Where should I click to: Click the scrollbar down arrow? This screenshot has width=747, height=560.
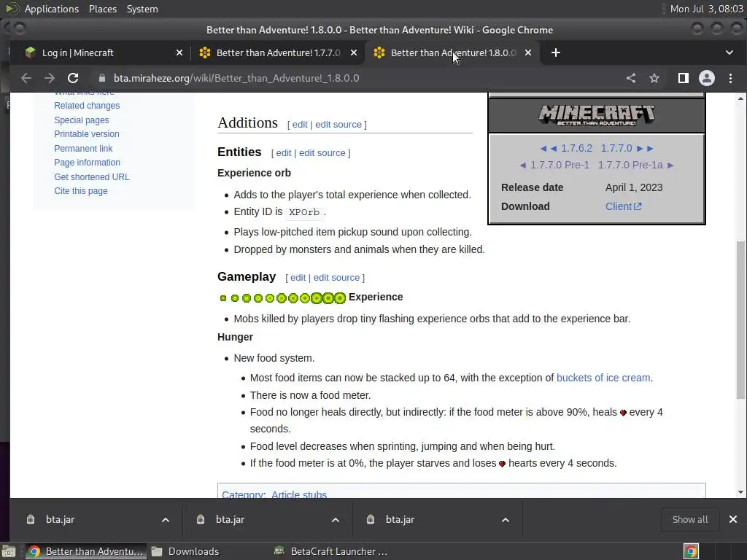pos(740,492)
